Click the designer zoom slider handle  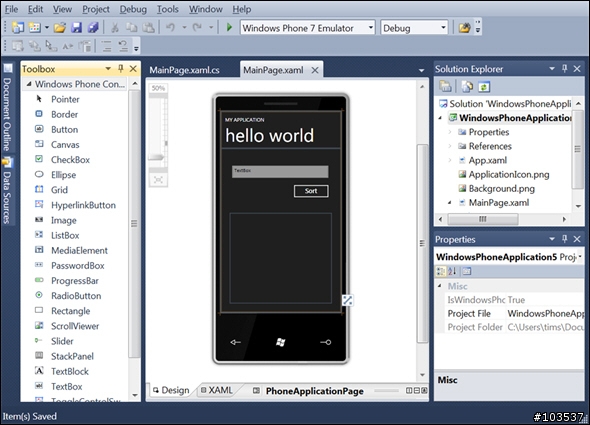pos(157,157)
